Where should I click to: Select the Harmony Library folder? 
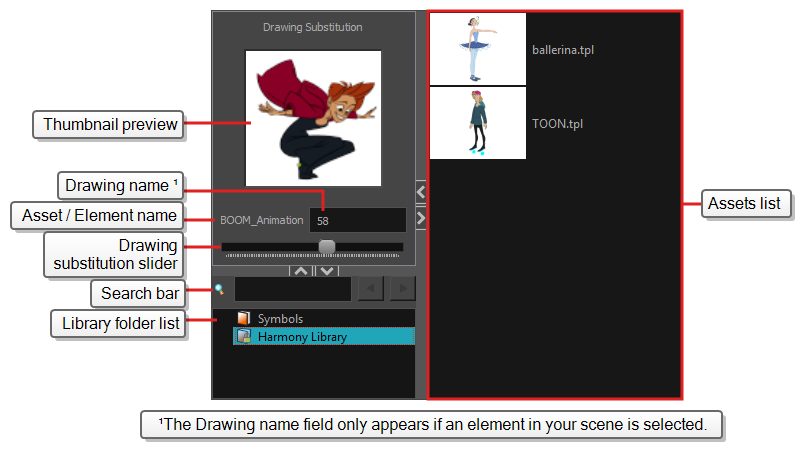(301, 337)
